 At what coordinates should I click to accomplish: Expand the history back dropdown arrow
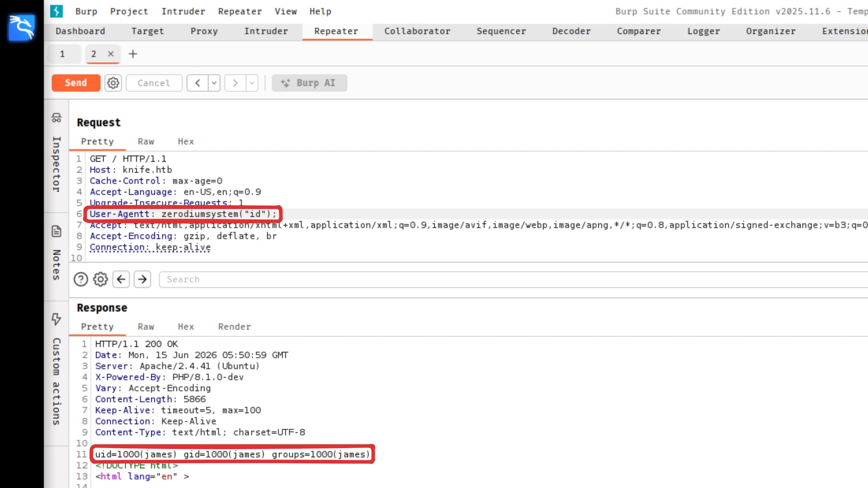pyautogui.click(x=214, y=83)
